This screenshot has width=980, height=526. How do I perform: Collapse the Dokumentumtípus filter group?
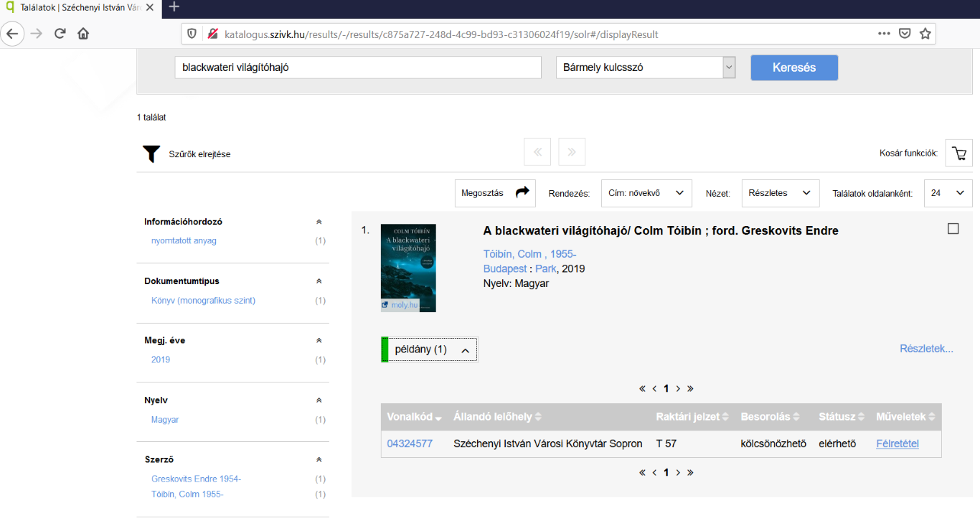click(319, 281)
